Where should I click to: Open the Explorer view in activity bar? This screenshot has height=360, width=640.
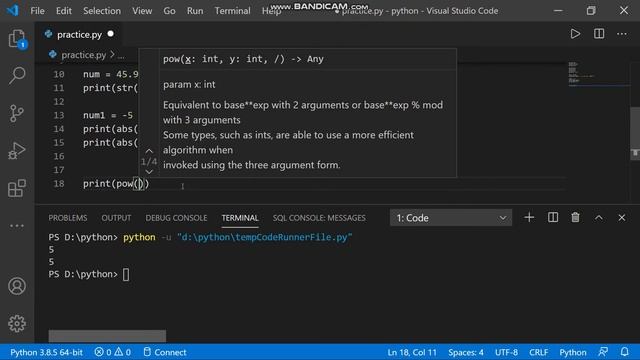click(x=17, y=39)
